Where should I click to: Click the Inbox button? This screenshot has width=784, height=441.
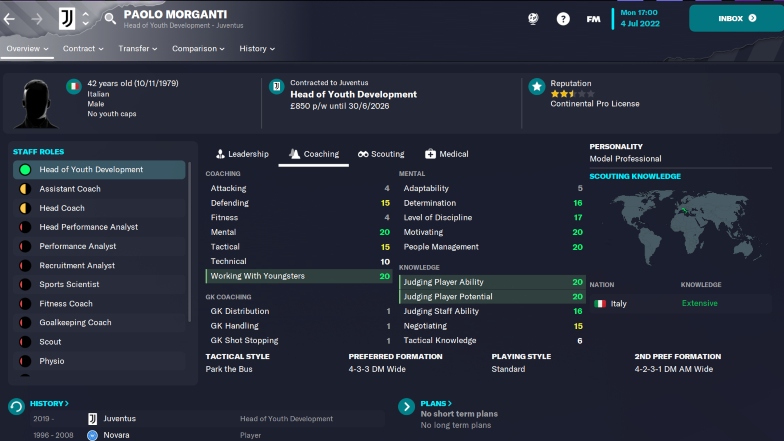tap(737, 18)
